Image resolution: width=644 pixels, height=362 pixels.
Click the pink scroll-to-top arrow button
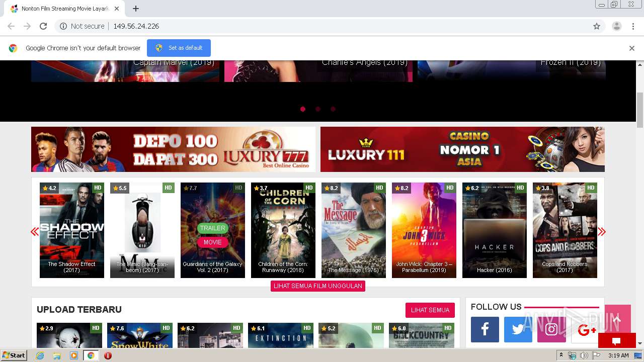(617, 319)
